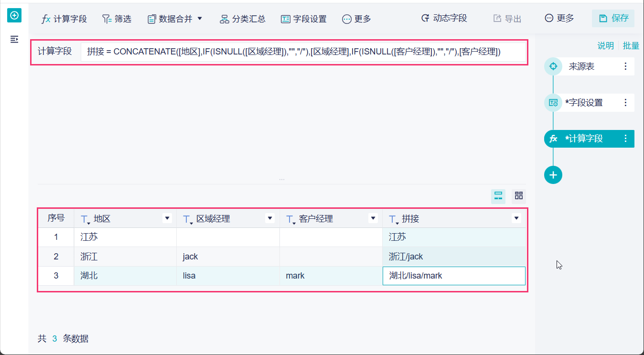Select the 湖北/lisa/mark cell
The height and width of the screenshot is (355, 644).
click(454, 276)
